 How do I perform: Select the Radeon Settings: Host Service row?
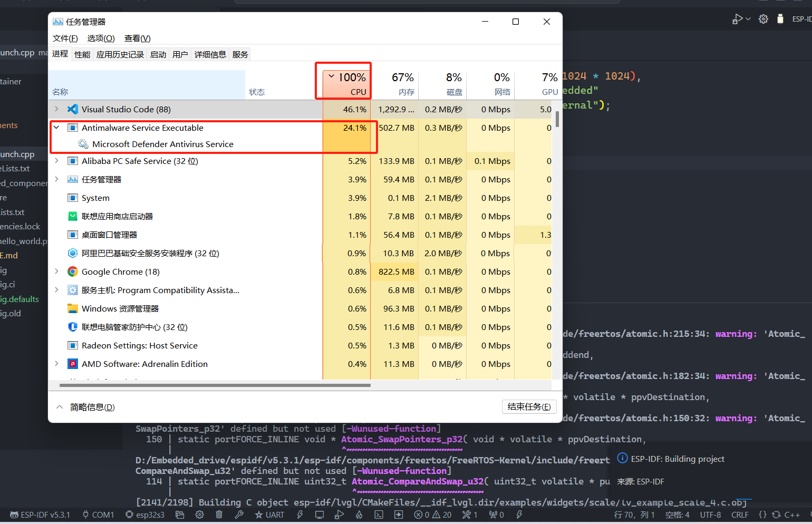[301, 345]
